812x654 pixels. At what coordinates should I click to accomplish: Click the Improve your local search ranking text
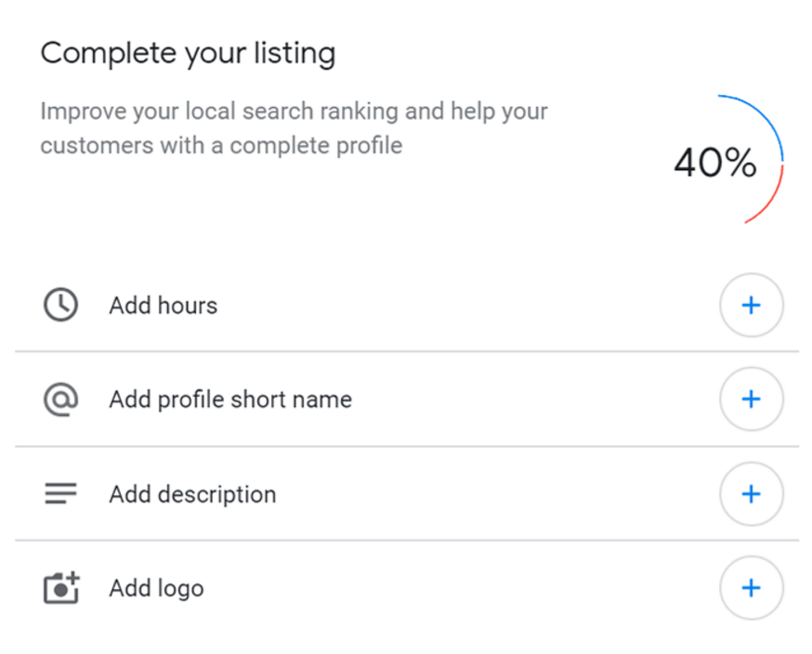point(294,111)
